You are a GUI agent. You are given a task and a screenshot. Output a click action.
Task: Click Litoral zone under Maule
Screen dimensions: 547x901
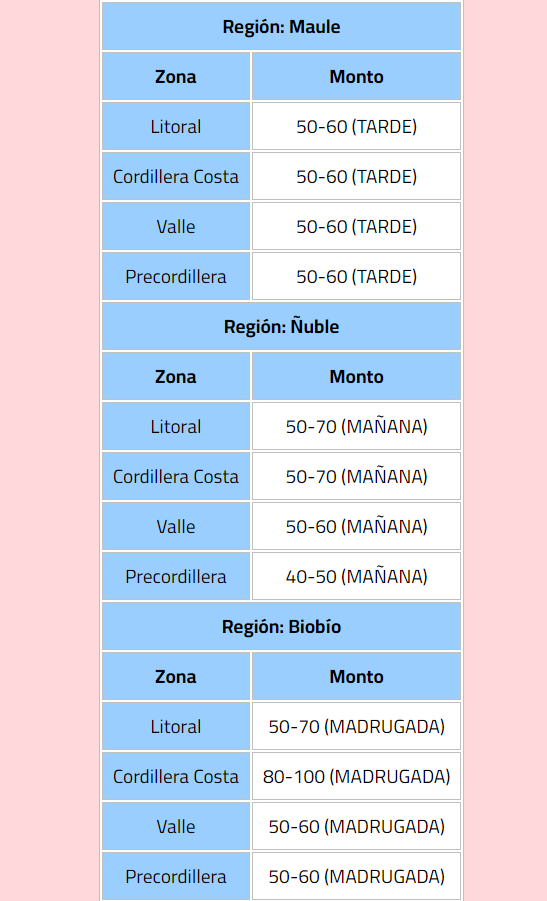[176, 126]
